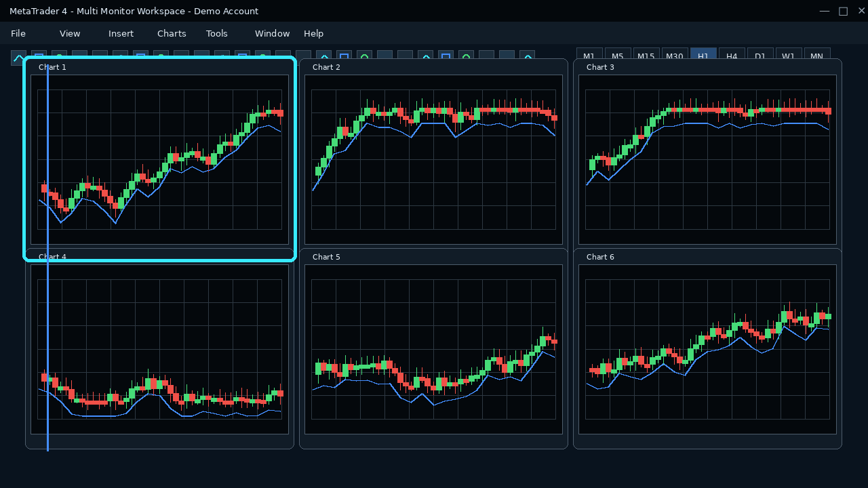Viewport: 868px width, 488px height.
Task: Expand the Insert menu
Action: coord(121,33)
